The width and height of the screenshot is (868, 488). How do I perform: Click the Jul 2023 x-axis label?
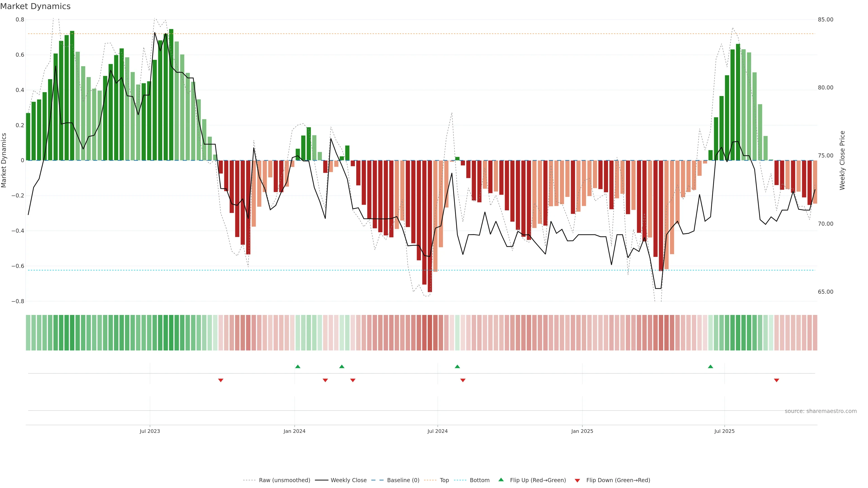150,431
